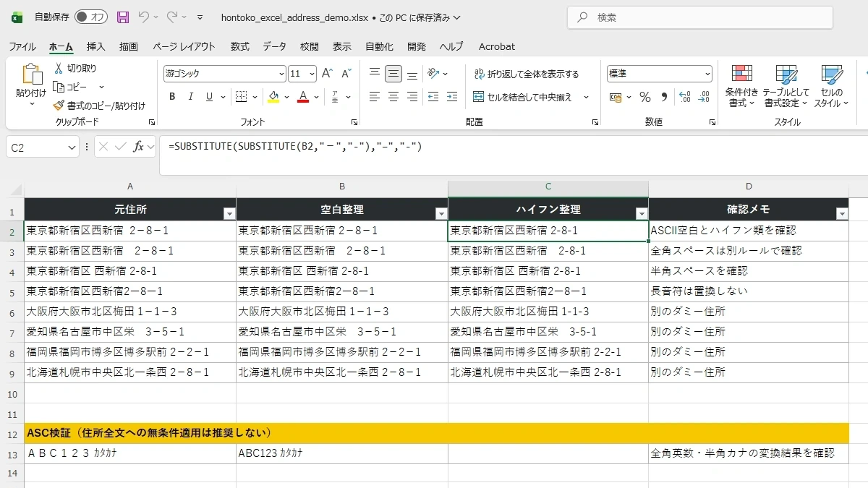This screenshot has height=488, width=868.
Task: Click yellow ASC検証 banner row
Action: tap(436, 433)
